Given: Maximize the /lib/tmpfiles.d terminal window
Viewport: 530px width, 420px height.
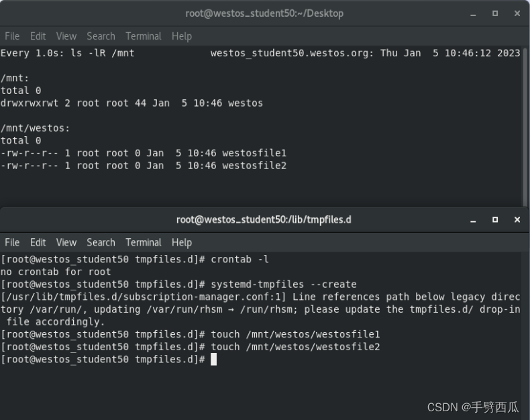Looking at the screenshot, I should (495, 219).
